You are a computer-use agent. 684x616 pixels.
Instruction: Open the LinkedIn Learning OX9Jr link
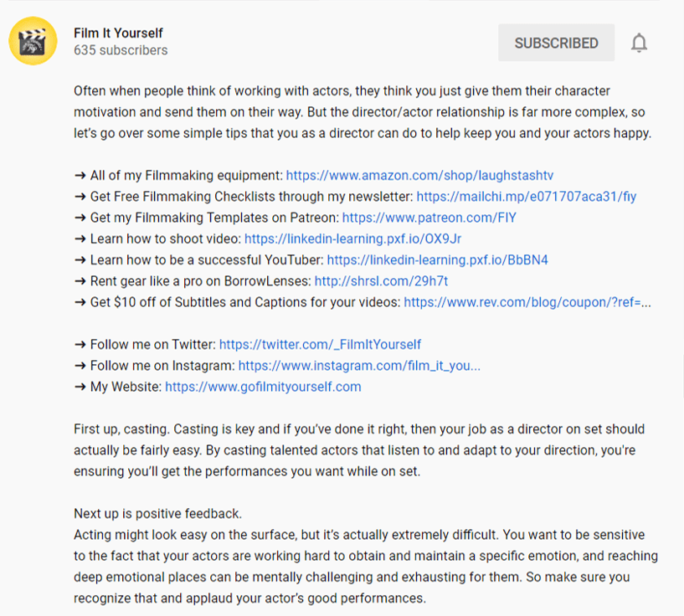(353, 239)
